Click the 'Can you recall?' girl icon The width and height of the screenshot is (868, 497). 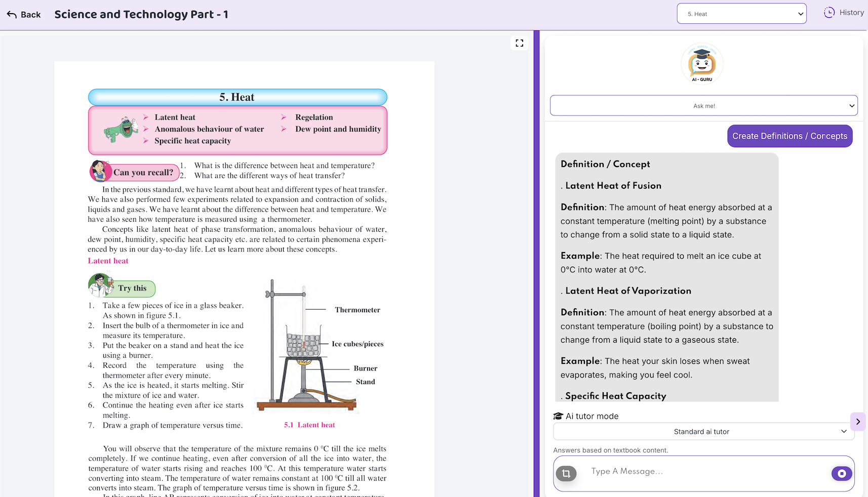[x=100, y=172]
